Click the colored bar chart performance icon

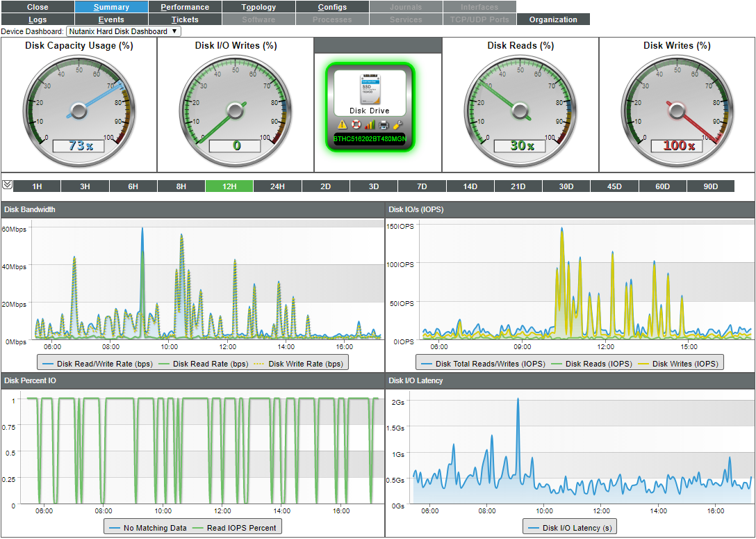tap(370, 124)
